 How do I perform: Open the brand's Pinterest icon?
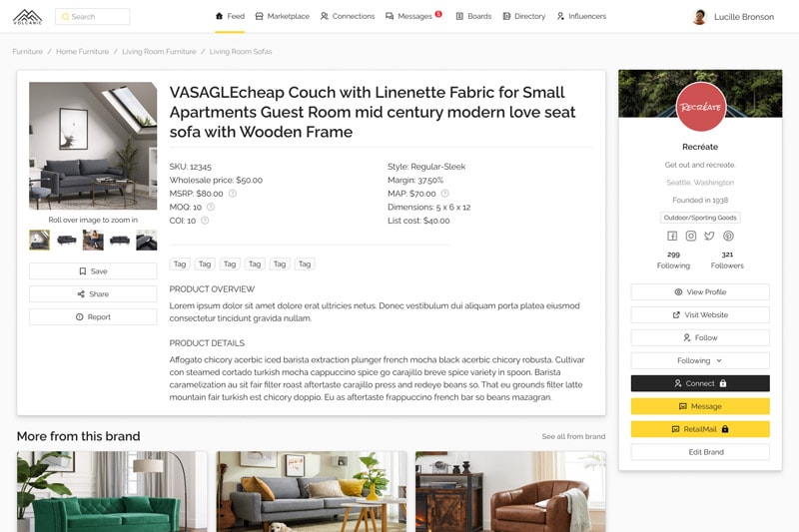click(728, 236)
